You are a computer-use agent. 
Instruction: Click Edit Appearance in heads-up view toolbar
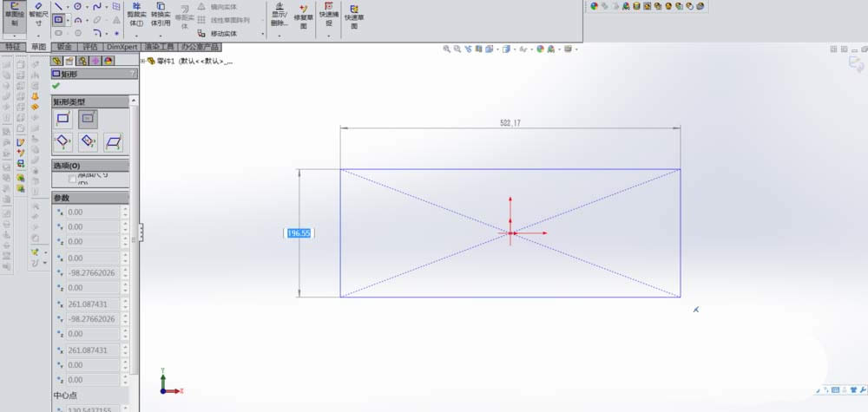(x=541, y=49)
